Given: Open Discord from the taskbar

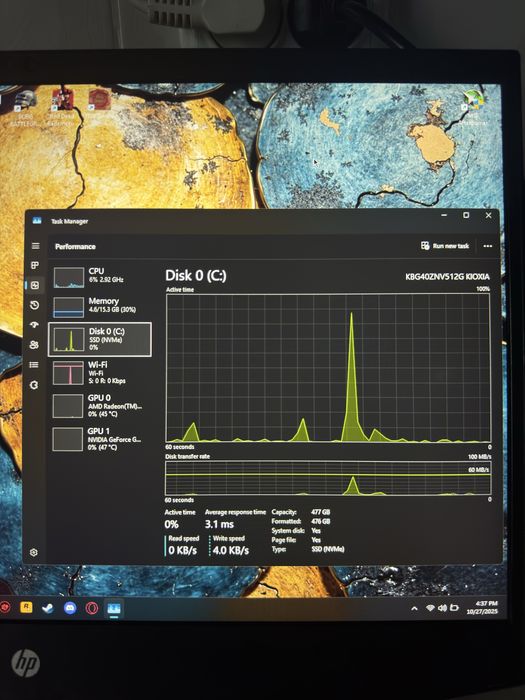Looking at the screenshot, I should 70,608.
